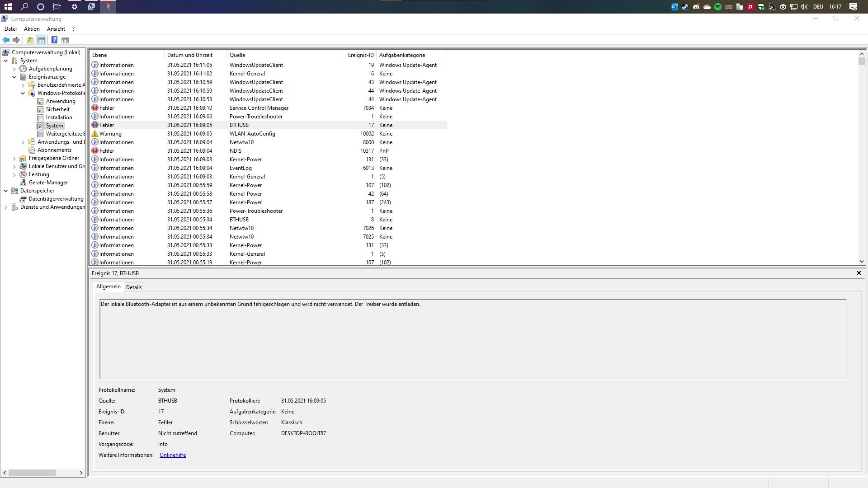Viewport: 868px width, 488px height.
Task: Select the Anwendung log
Action: [60, 101]
